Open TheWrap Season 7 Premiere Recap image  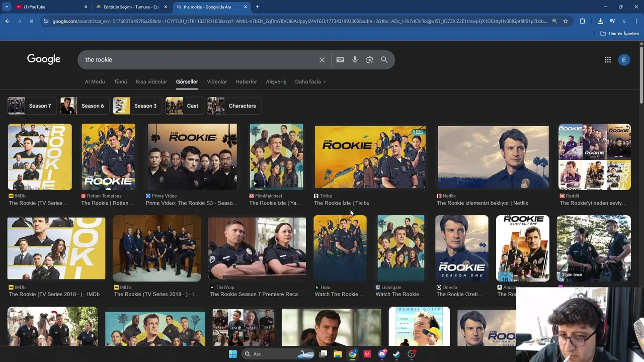pyautogui.click(x=257, y=249)
